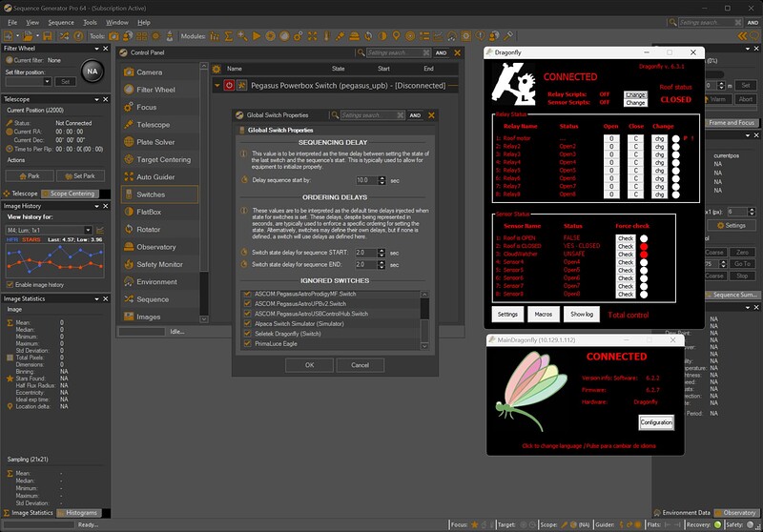Click the Show log button in Dragonfly
This screenshot has width=763, height=532.
pos(581,314)
